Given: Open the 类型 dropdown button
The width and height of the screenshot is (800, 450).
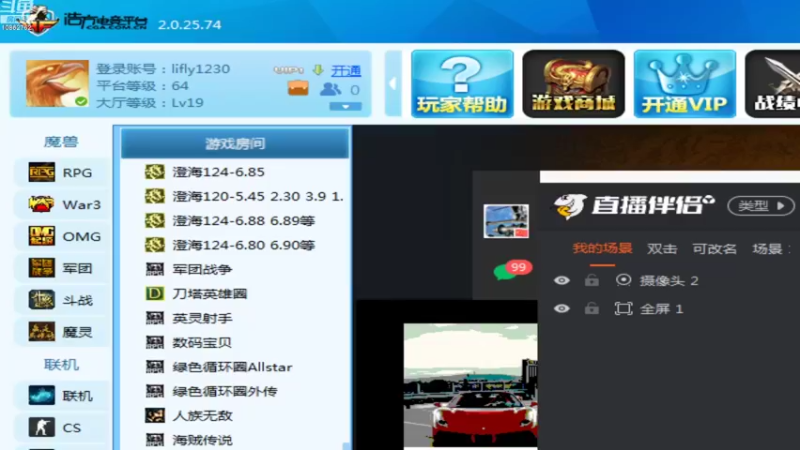Looking at the screenshot, I should coord(761,206).
